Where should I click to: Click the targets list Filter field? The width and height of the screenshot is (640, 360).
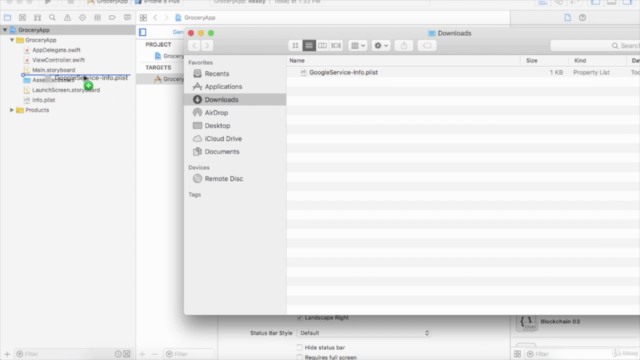189,354
